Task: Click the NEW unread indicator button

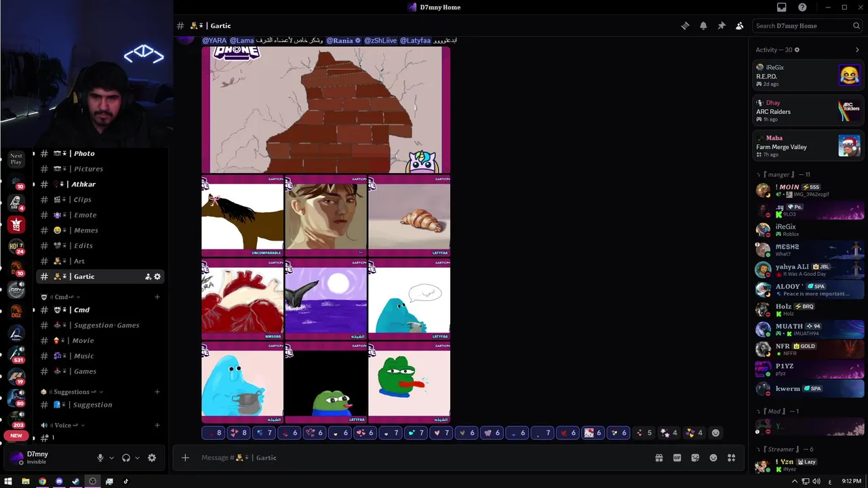Action: [x=16, y=436]
